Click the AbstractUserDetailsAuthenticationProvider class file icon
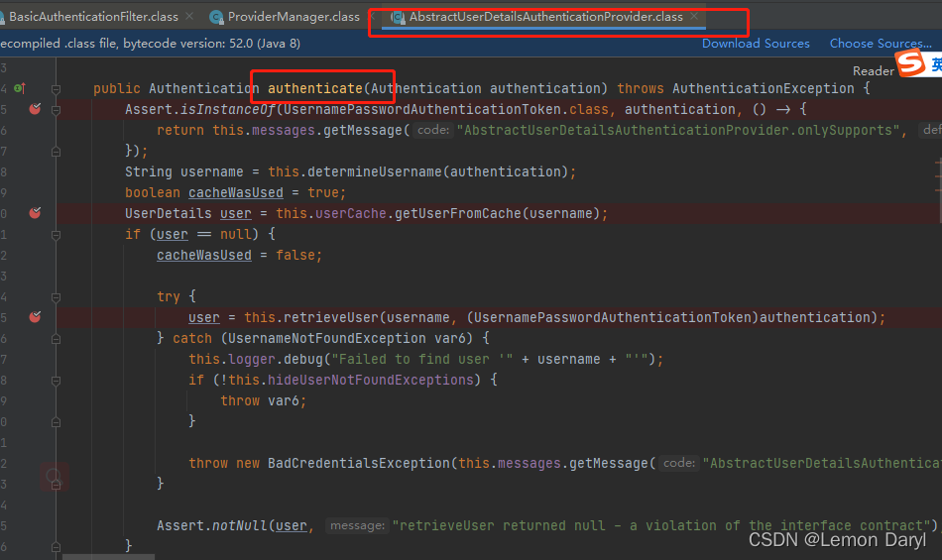942x560 pixels. point(398,18)
